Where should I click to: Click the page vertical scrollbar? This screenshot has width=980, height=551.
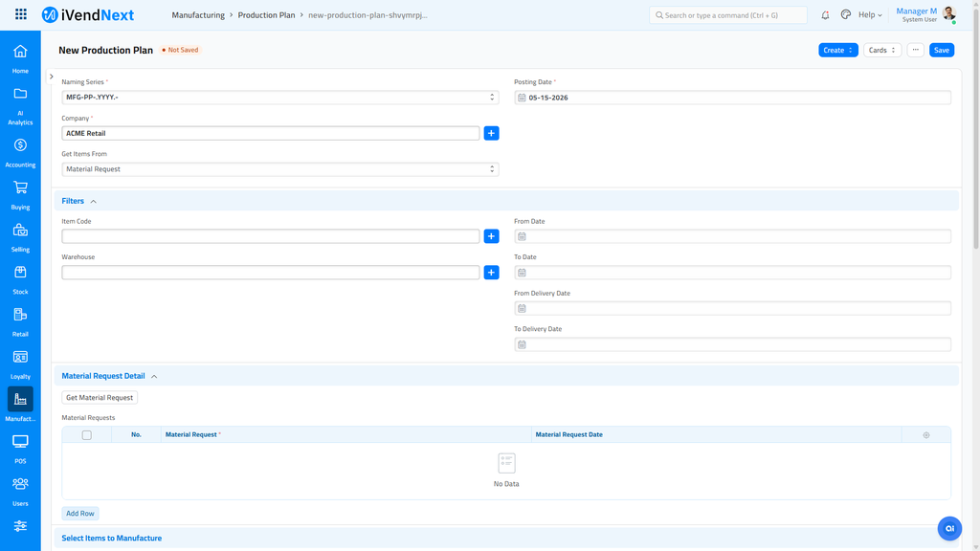click(x=975, y=131)
